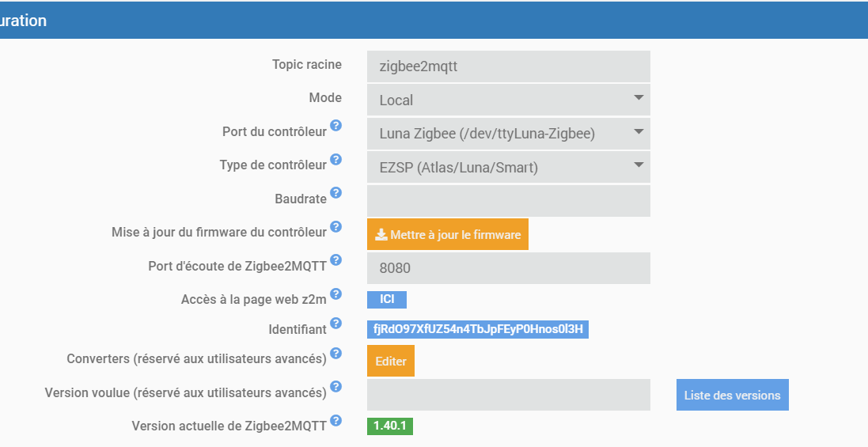Click the Topic racine field with zigbee2mqtt
Image resolution: width=868 pixels, height=447 pixels.
[x=508, y=66]
